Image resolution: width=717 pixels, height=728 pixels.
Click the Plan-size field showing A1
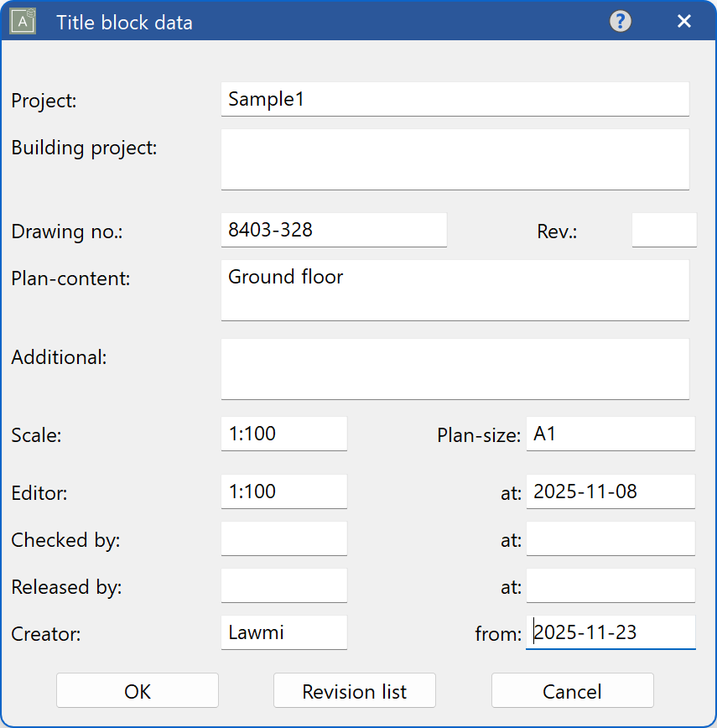click(610, 434)
